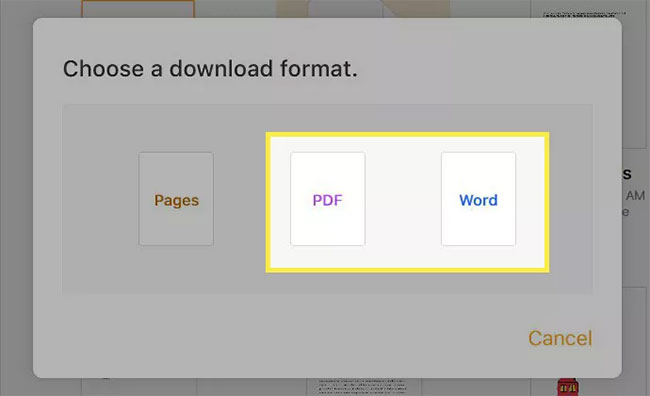The width and height of the screenshot is (650, 396).
Task: Choose the PDF download format
Action: [x=327, y=199]
